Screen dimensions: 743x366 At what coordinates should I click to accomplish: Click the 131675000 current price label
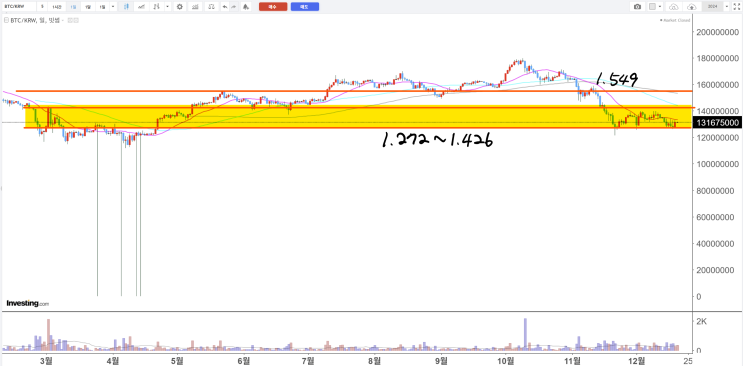pyautogui.click(x=717, y=123)
